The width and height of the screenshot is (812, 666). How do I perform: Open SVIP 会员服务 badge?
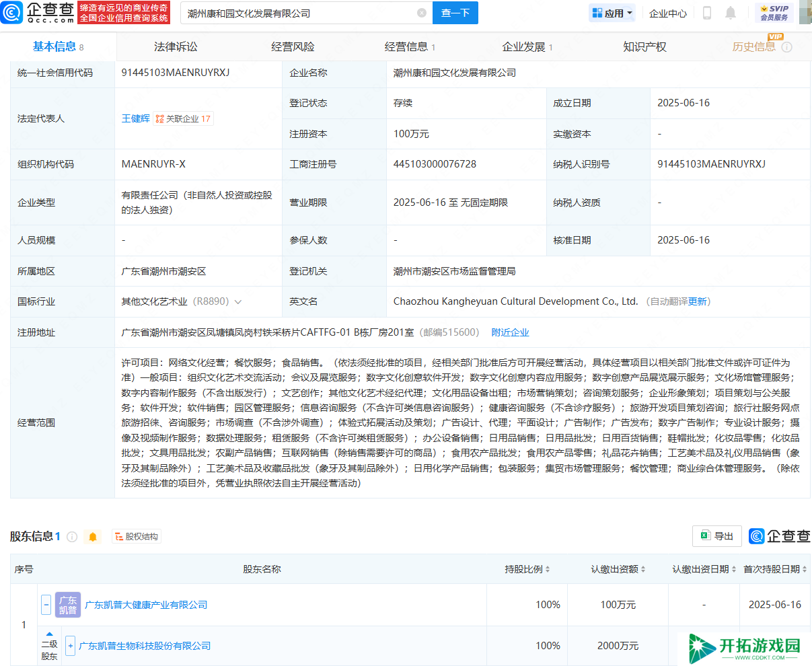pos(774,13)
